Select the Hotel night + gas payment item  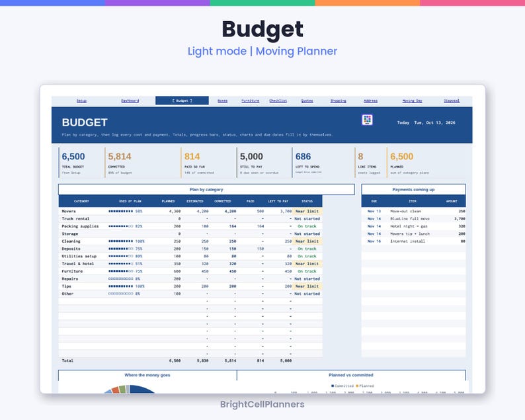tap(409, 226)
